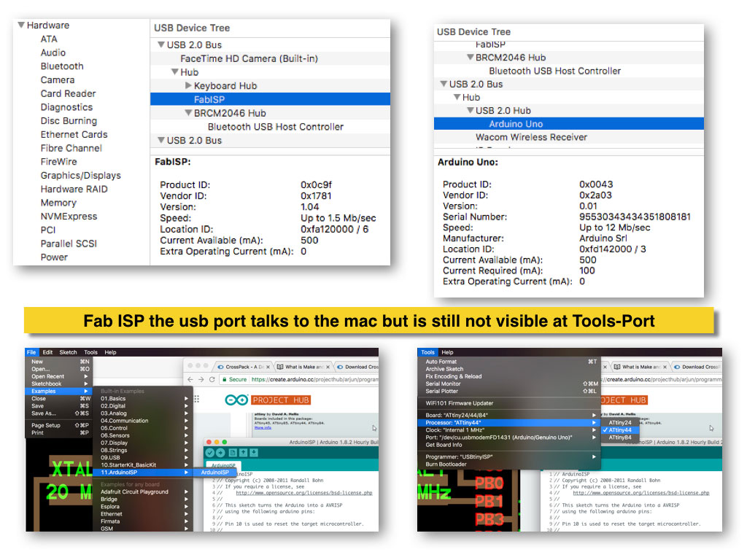Select FireWire in the Hardware sidebar
The width and height of the screenshot is (747, 560).
coord(58,161)
